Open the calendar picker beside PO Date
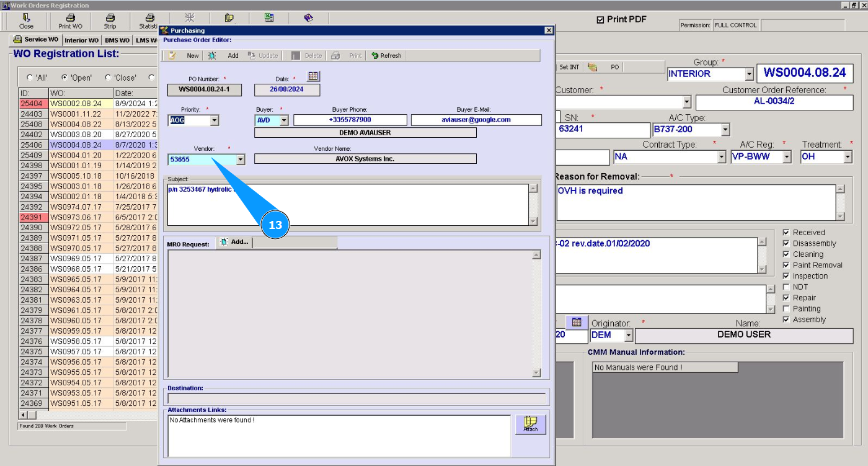Image resolution: width=868 pixels, height=466 pixels. (313, 76)
